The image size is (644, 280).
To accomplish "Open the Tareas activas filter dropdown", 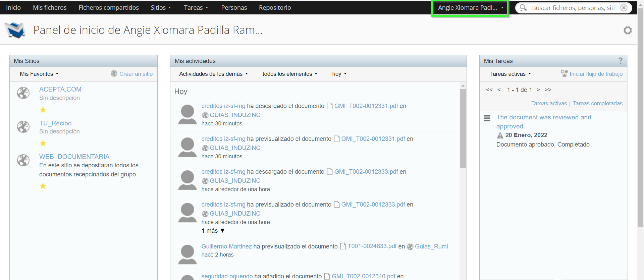I will [x=511, y=74].
